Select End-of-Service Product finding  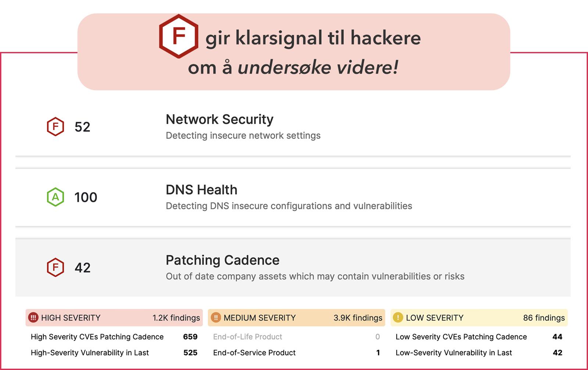point(297,353)
